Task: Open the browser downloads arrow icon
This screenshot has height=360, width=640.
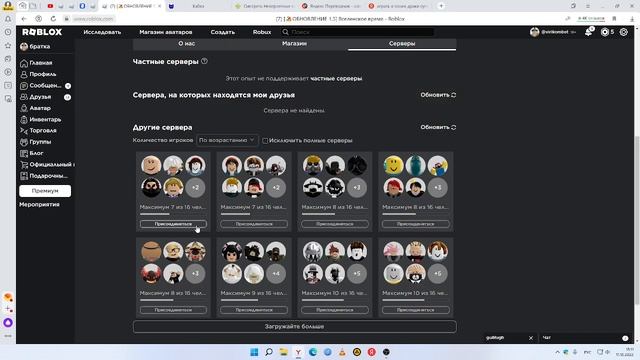Action: tap(633, 19)
